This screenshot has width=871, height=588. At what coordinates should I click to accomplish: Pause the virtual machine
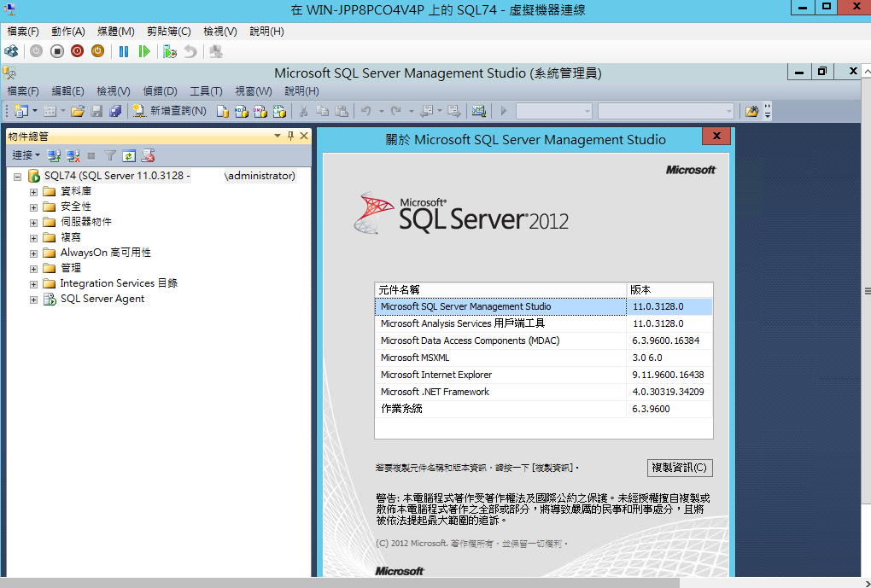point(123,52)
